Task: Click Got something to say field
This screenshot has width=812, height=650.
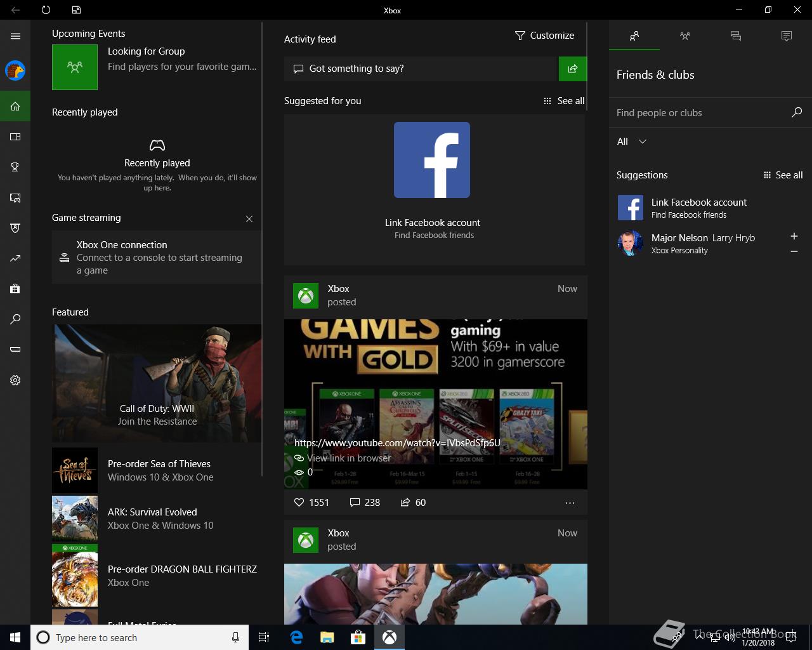Action: coord(420,69)
